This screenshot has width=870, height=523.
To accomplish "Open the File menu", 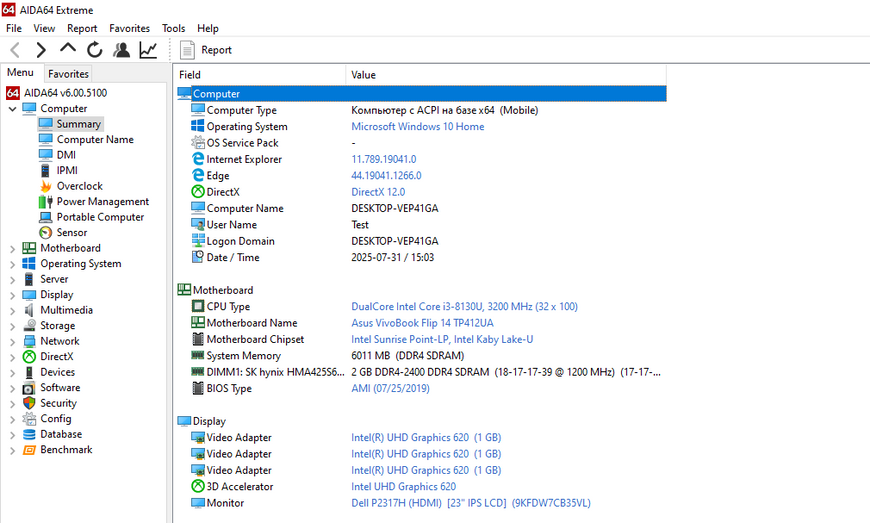I will tap(14, 28).
